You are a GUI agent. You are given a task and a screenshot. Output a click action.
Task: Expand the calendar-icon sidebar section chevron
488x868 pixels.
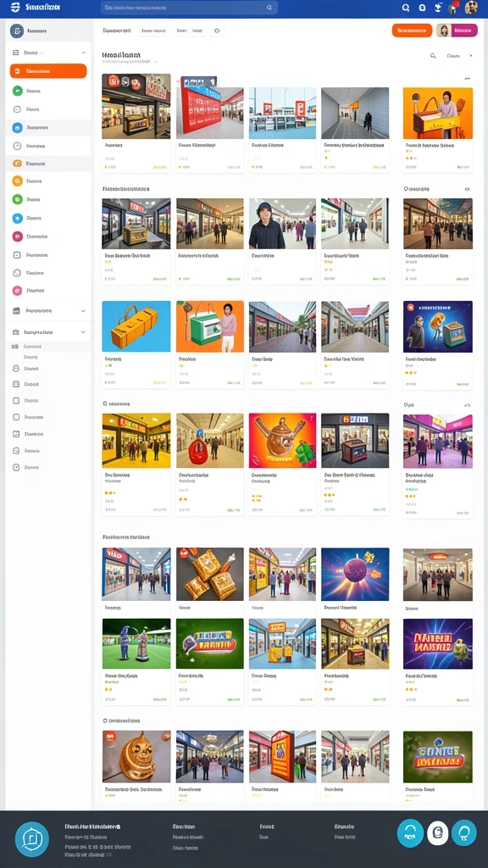(84, 311)
